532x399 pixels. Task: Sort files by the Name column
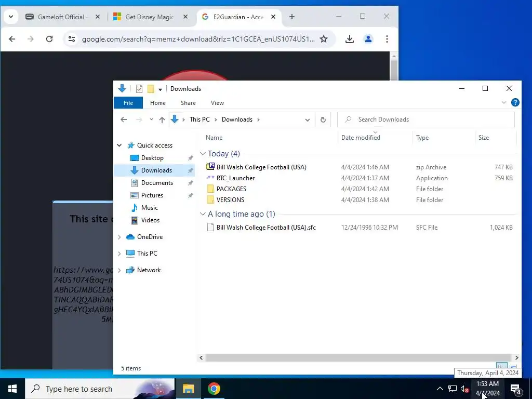click(x=214, y=138)
